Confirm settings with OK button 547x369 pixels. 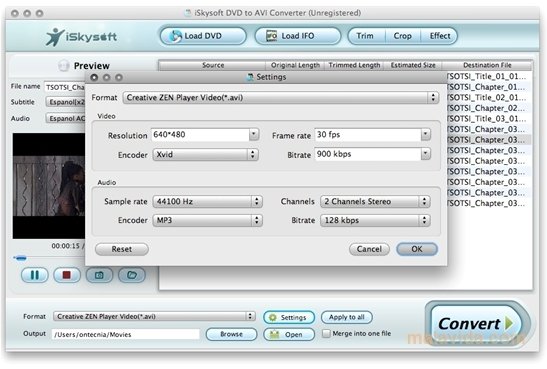[x=417, y=249]
